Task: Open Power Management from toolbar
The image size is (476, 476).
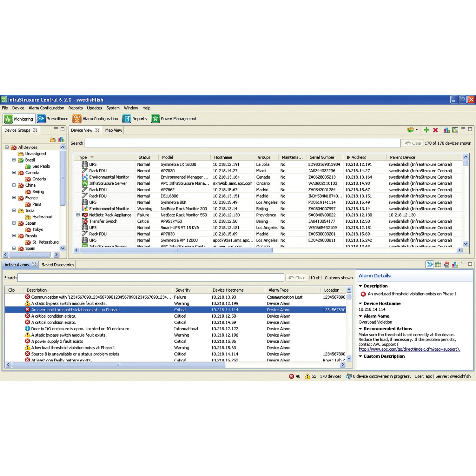Action: pyautogui.click(x=174, y=119)
